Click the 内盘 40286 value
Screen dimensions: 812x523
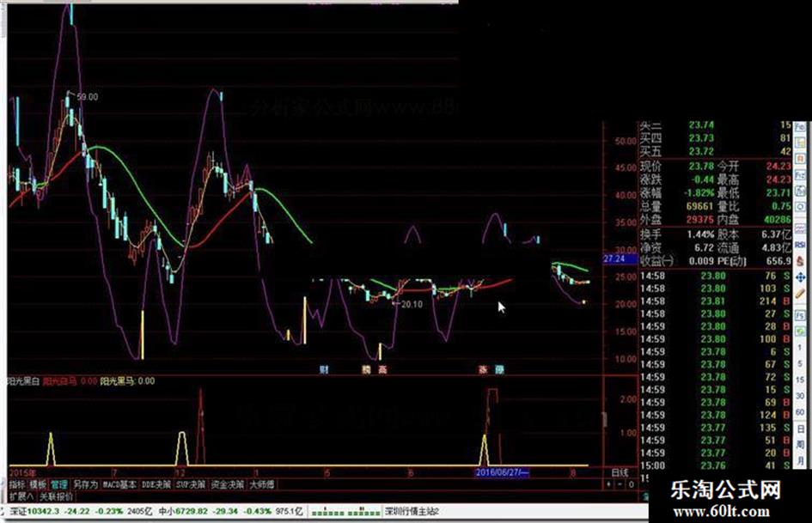click(777, 220)
